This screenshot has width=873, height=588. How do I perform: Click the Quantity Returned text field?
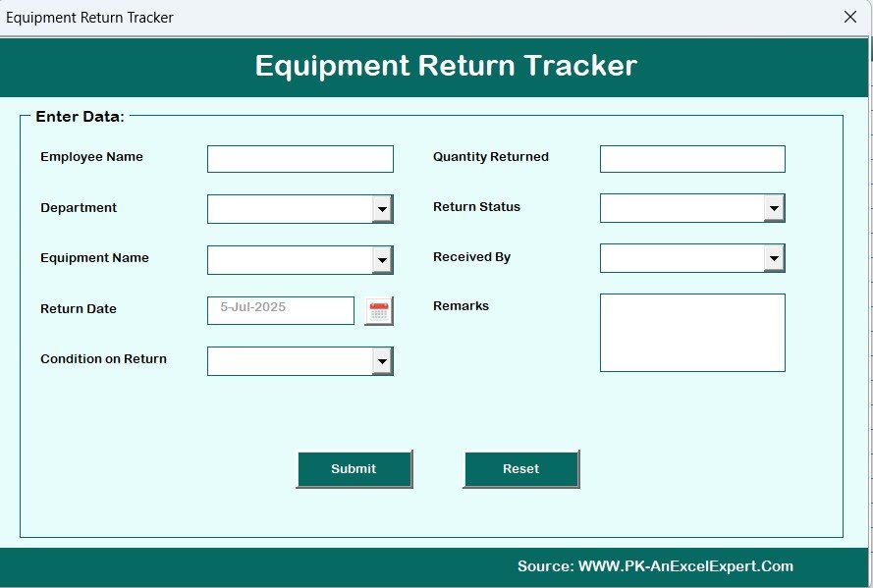(x=692, y=159)
